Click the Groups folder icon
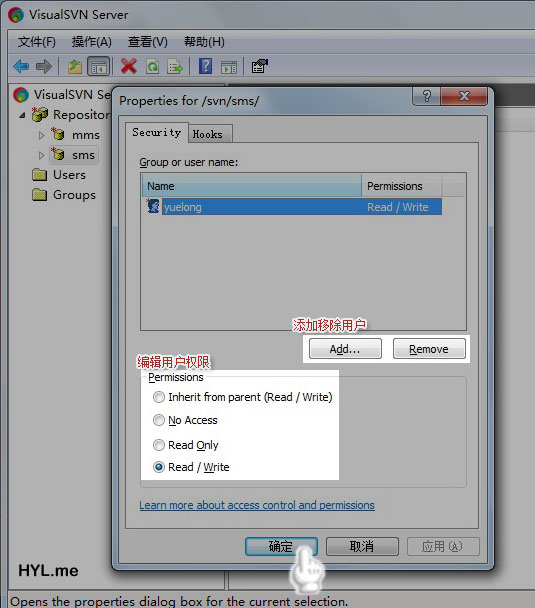This screenshot has width=535, height=608. pyautogui.click(x=40, y=195)
